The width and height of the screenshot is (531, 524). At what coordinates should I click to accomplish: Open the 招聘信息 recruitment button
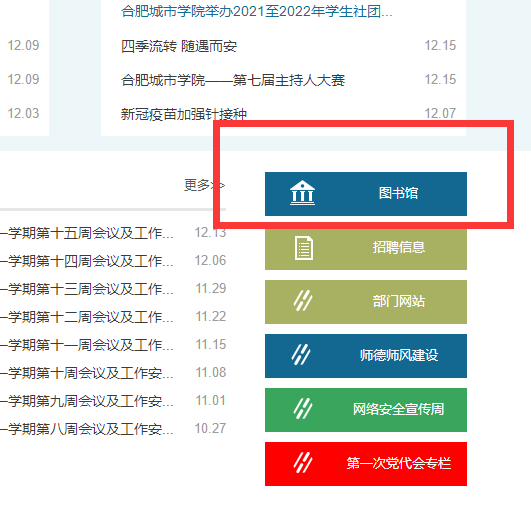(366, 248)
